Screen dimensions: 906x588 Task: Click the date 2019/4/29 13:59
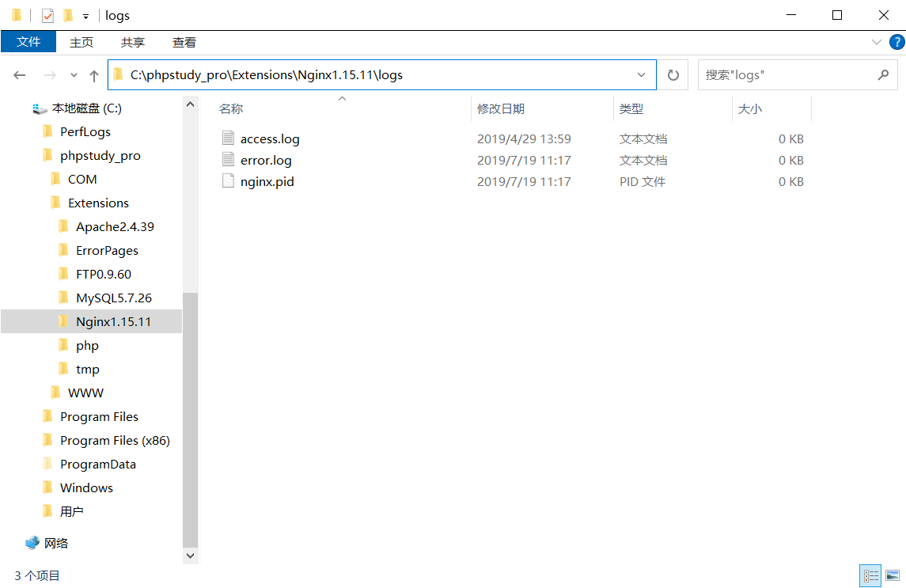(524, 138)
